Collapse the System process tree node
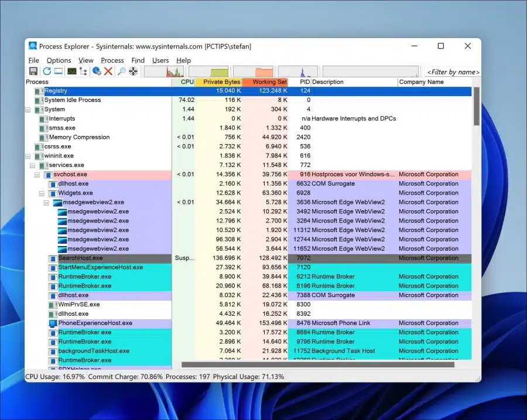The image size is (527, 420). click(x=28, y=110)
